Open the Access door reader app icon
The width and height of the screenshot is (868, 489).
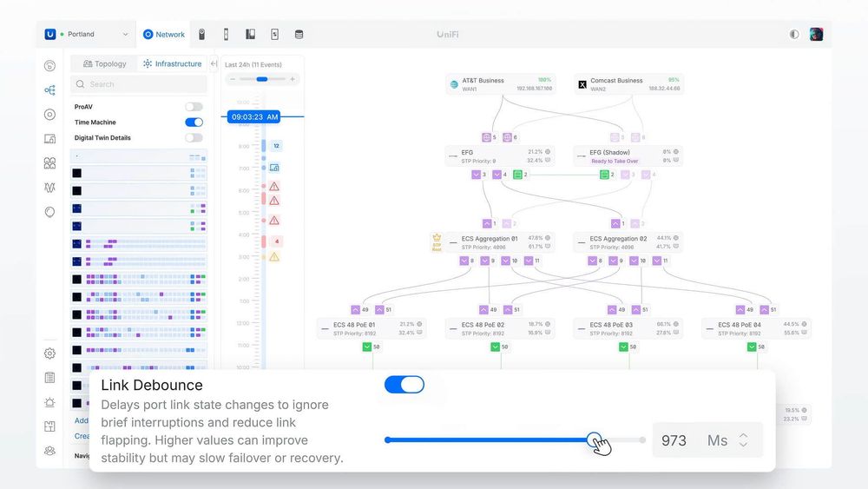click(x=226, y=35)
